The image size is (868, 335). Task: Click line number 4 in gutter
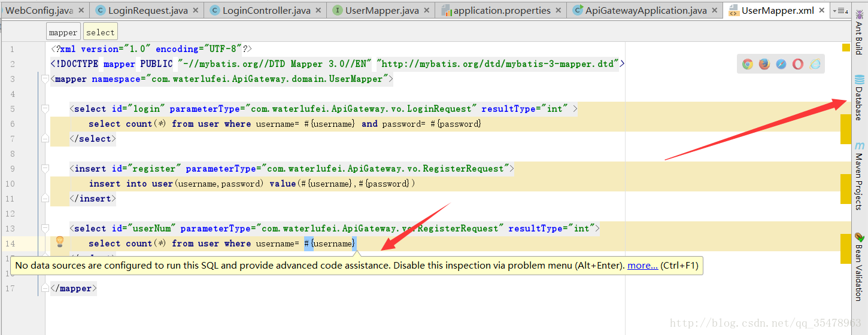12,94
